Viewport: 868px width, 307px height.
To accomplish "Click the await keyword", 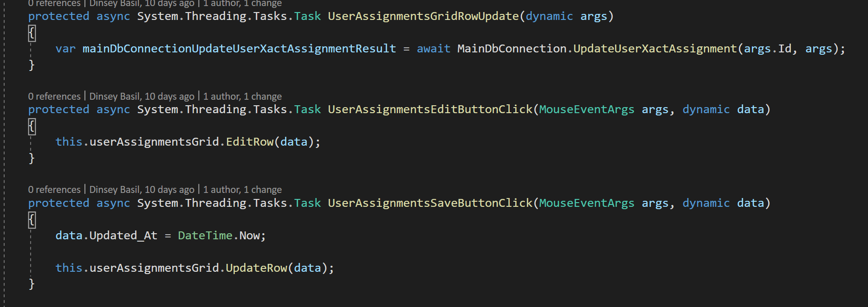I will (434, 49).
